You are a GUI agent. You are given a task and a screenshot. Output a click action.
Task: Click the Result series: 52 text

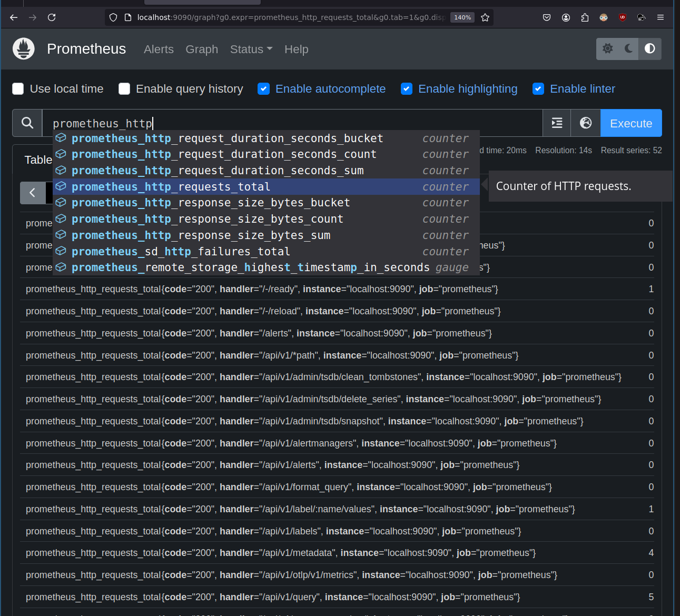click(x=631, y=151)
